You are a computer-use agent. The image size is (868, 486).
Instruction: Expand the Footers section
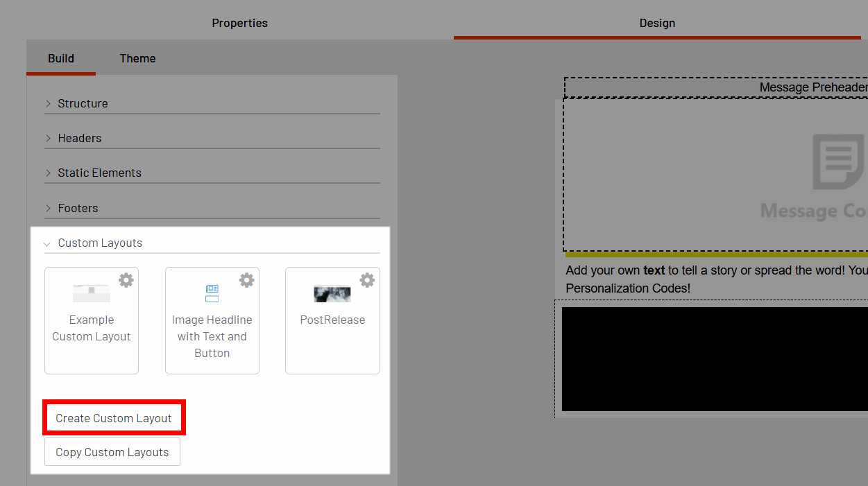coord(78,208)
